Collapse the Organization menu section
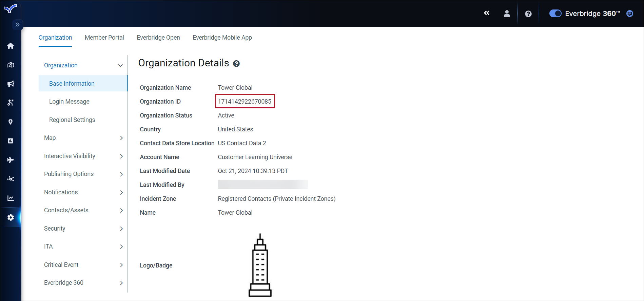Screen dimensions: 644x301 (120, 65)
